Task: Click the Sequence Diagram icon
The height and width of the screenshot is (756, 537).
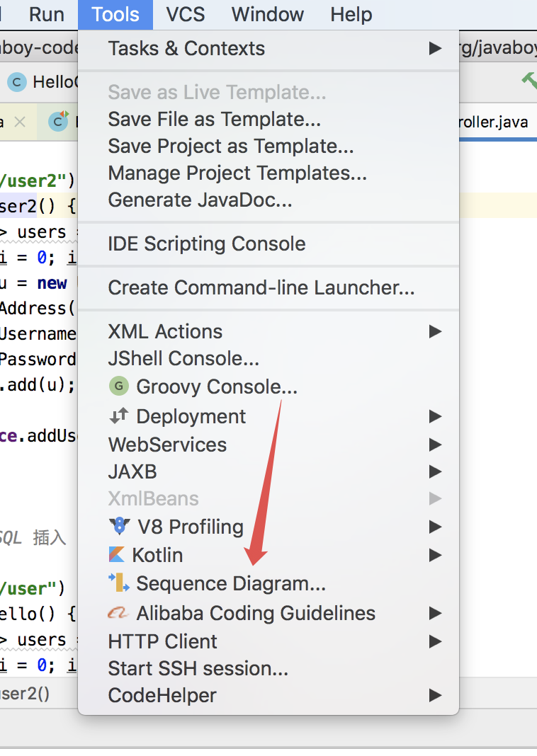Action: 119,583
